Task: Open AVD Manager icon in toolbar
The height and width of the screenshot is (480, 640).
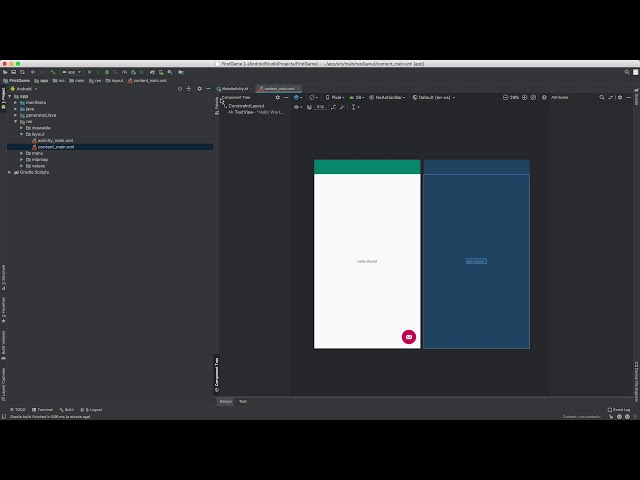Action: (x=161, y=72)
